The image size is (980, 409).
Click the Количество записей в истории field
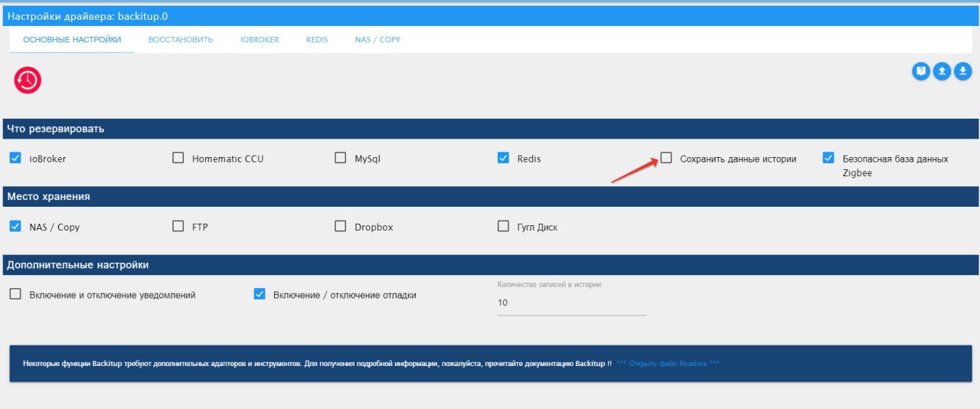572,303
